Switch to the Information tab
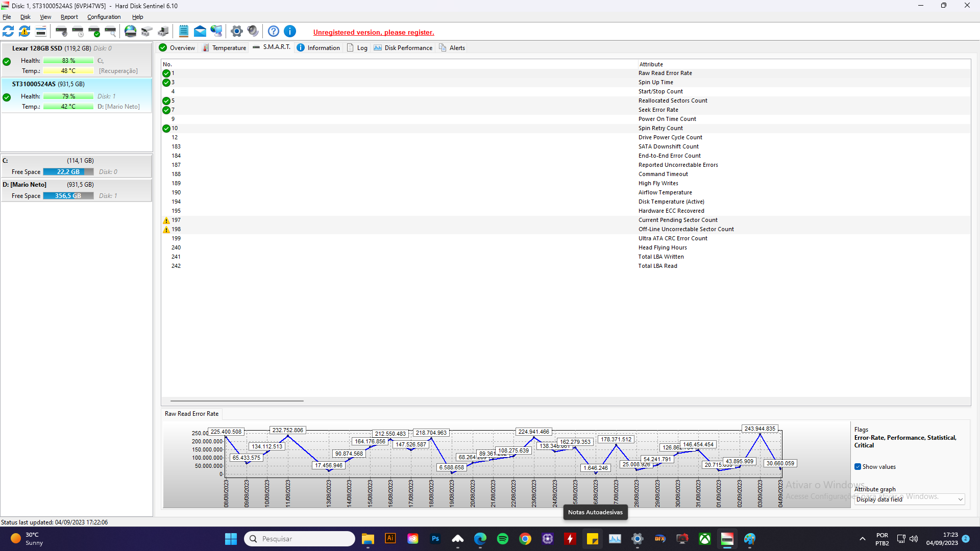 318,48
